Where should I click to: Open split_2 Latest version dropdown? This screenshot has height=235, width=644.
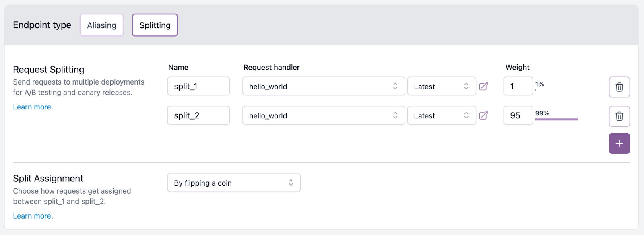coord(442,115)
